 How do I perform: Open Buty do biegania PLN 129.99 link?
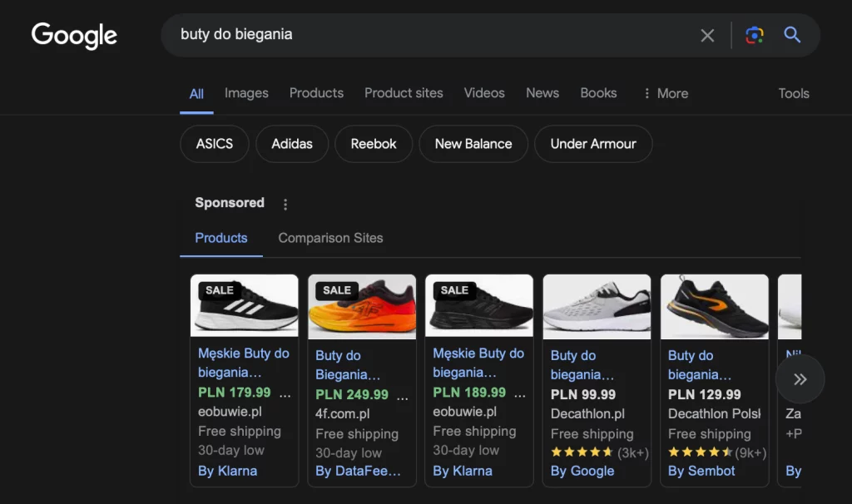(x=699, y=365)
